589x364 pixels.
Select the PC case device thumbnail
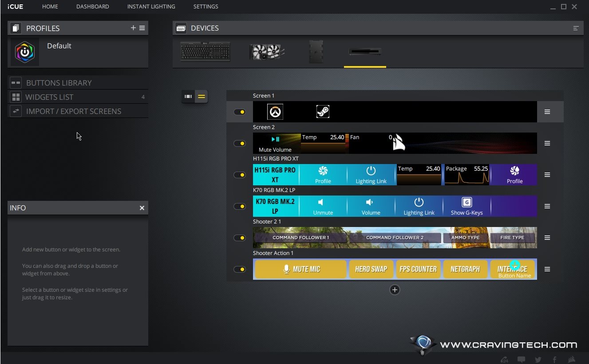coord(316,52)
